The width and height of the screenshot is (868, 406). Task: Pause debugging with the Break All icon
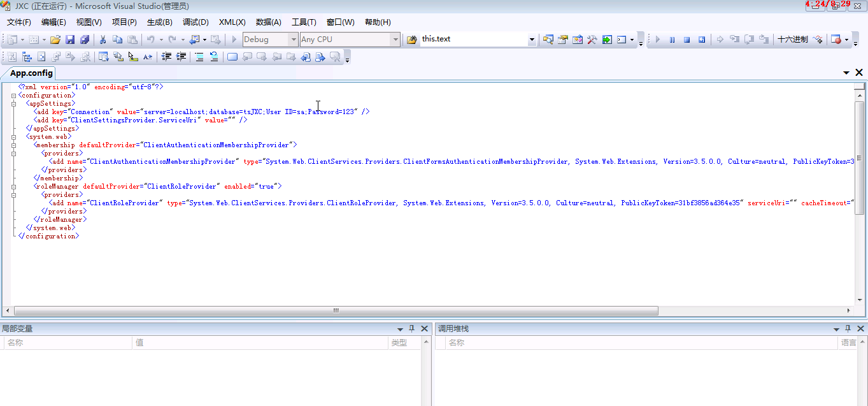pyautogui.click(x=672, y=40)
